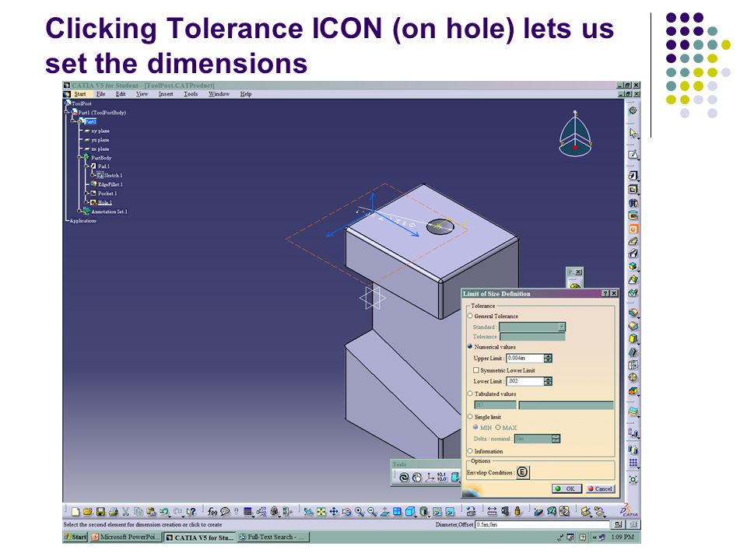Select the Rotate view tool

click(347, 512)
